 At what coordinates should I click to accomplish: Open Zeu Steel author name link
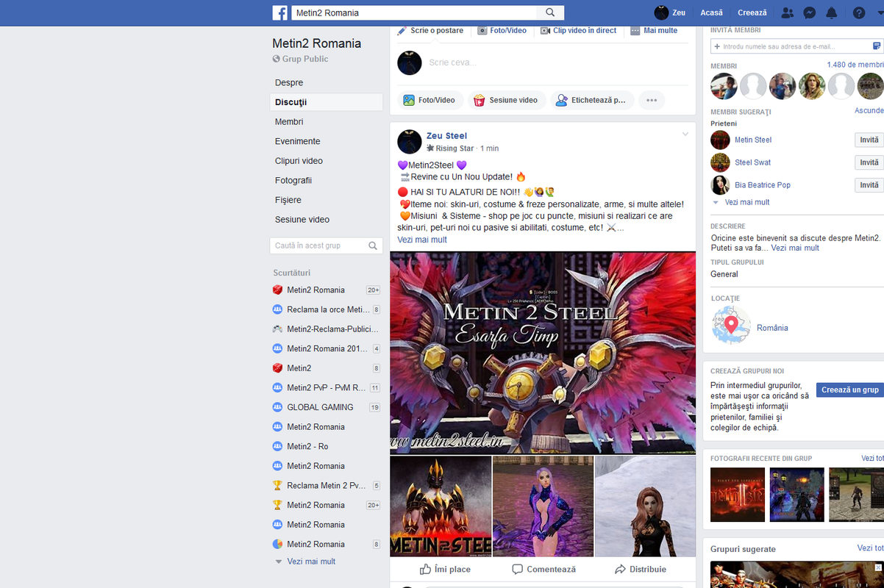coord(446,135)
